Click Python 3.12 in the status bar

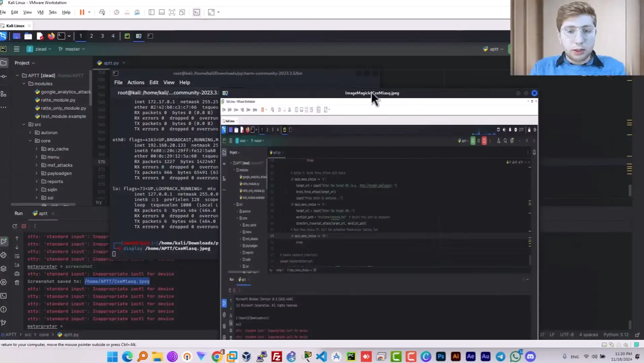point(616,335)
